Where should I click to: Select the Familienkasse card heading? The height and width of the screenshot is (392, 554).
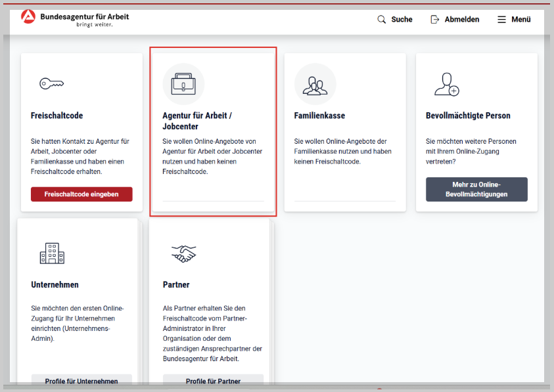319,116
